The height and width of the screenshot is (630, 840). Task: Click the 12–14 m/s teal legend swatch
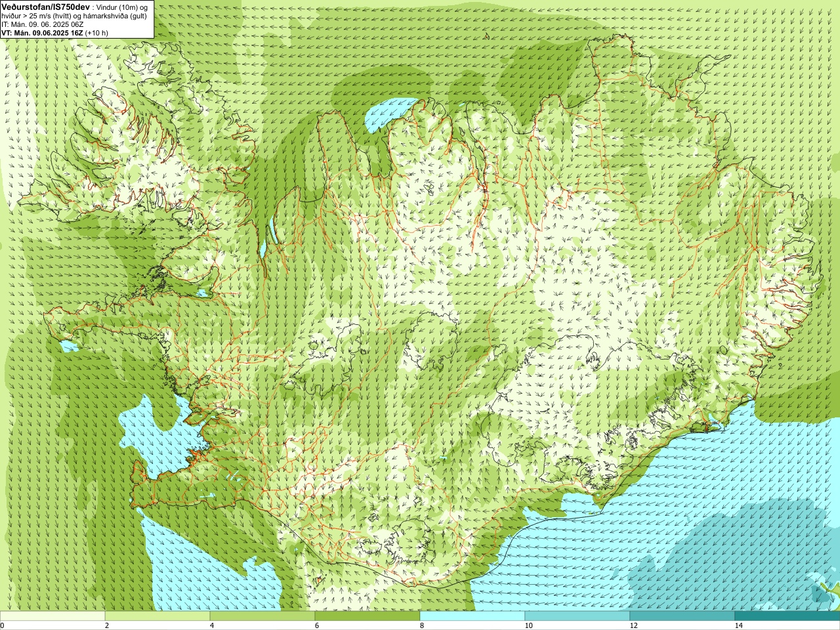click(682, 616)
